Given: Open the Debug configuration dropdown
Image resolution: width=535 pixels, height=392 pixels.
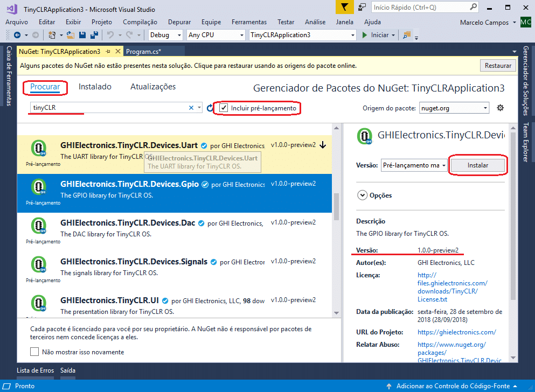Looking at the screenshot, I should click(166, 35).
